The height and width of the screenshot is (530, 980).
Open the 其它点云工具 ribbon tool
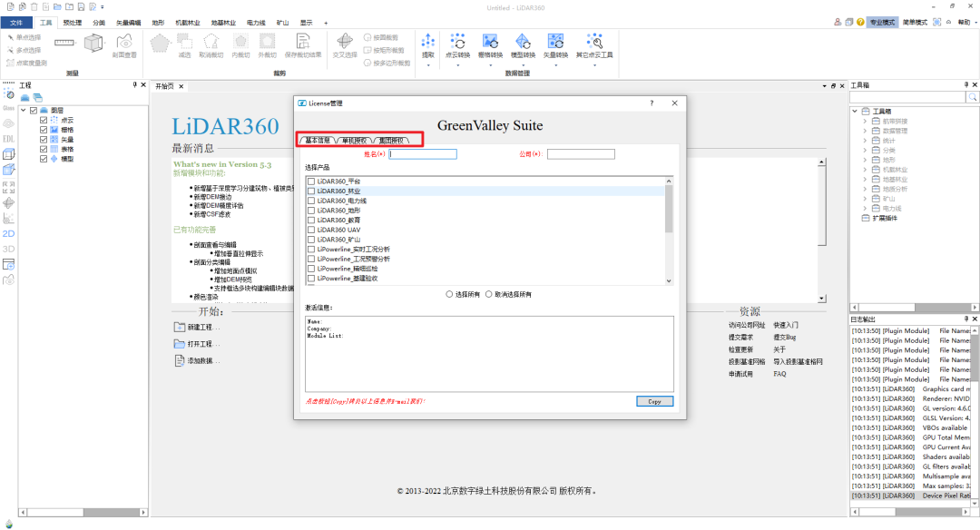[594, 45]
